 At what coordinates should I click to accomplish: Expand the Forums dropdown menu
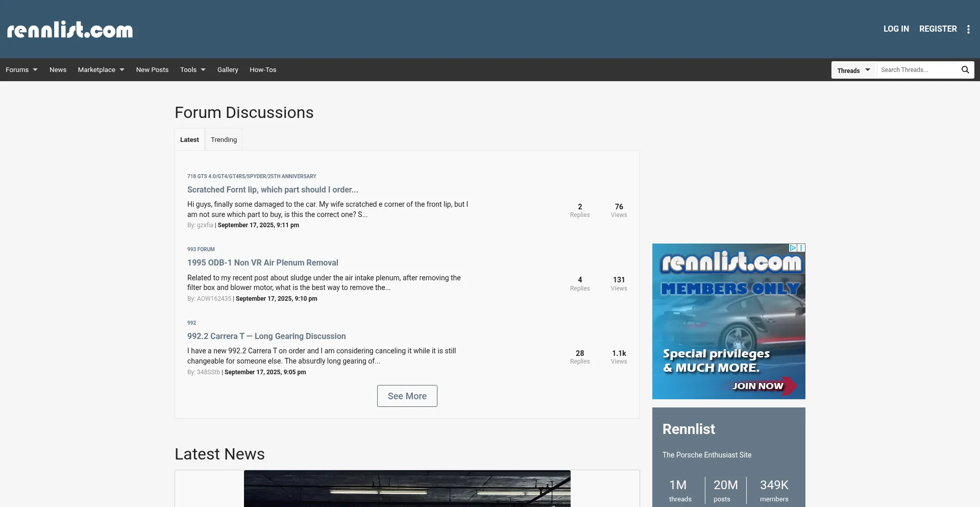click(21, 70)
